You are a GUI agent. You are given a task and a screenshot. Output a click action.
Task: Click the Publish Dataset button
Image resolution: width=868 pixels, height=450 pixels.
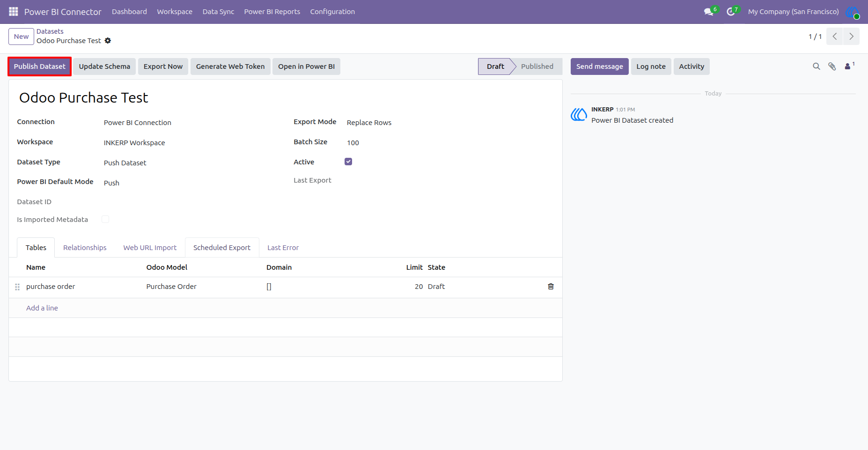[x=40, y=66]
